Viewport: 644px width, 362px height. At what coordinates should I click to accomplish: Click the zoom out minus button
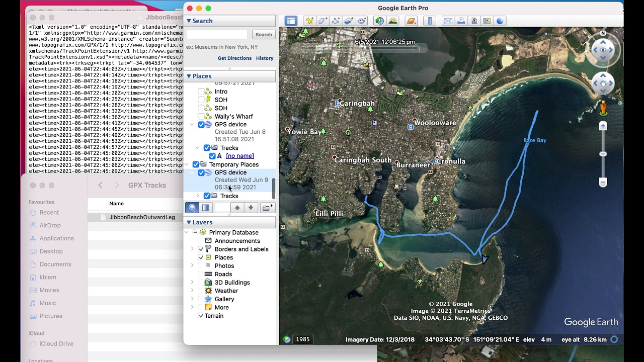pos(603,182)
